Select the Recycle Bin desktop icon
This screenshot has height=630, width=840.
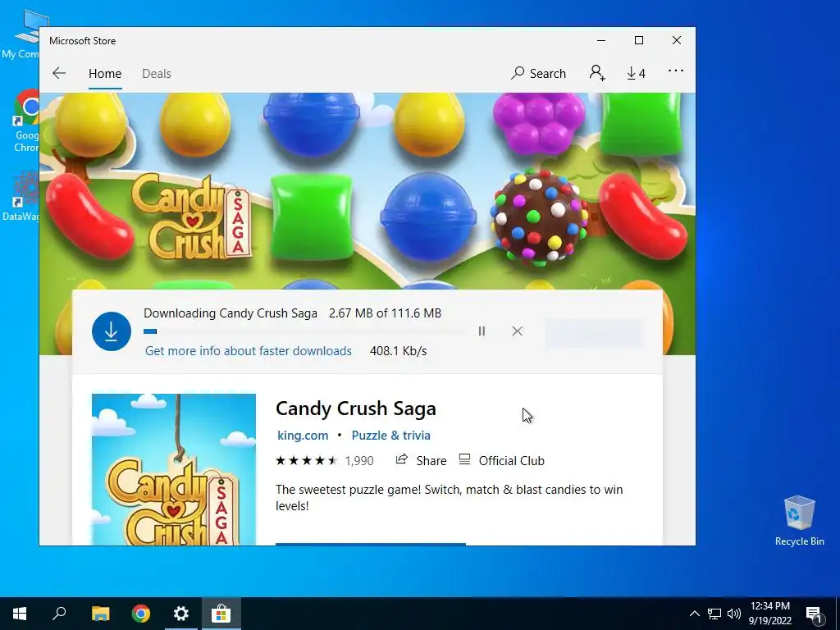(799, 521)
